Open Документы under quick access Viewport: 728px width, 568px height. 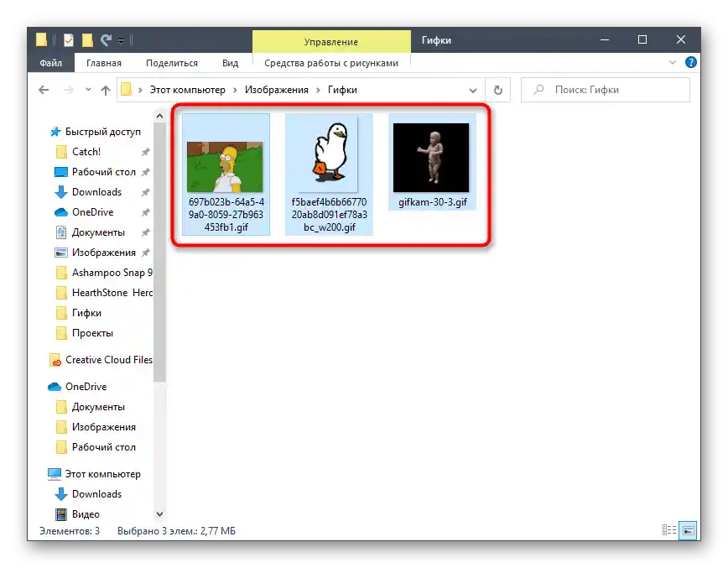[x=98, y=232]
